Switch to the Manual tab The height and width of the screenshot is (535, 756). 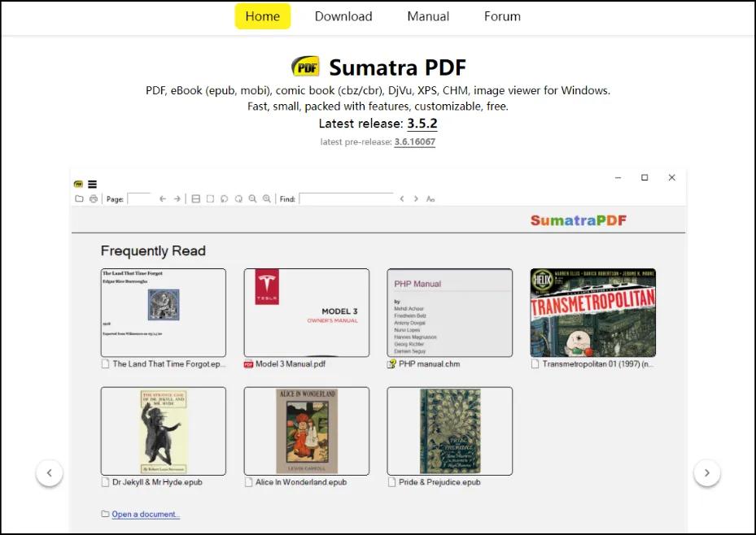click(428, 16)
